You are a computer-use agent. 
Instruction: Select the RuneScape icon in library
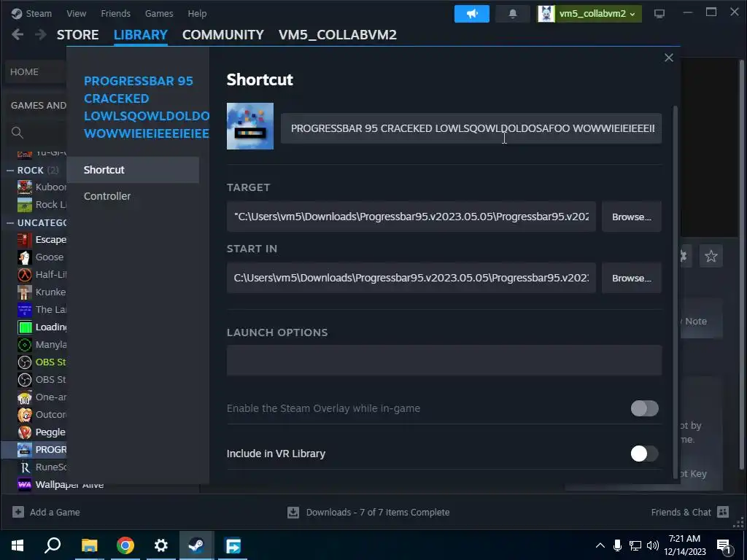tap(25, 467)
